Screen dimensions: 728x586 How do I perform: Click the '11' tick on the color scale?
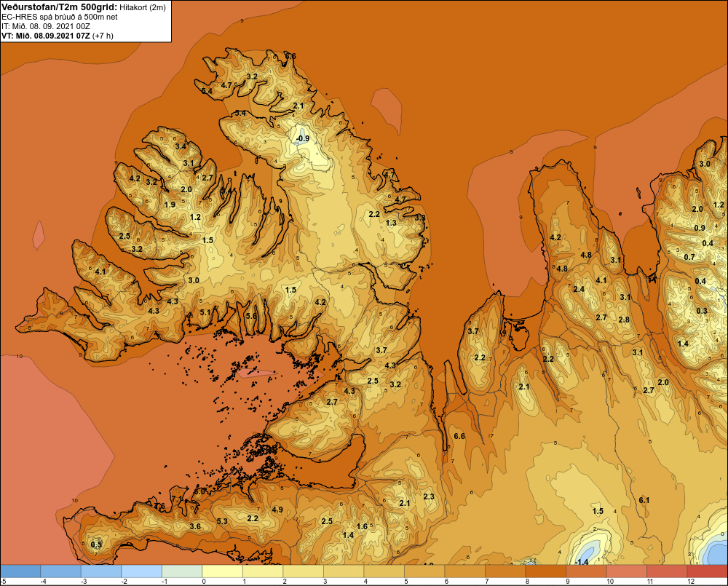[x=650, y=582]
